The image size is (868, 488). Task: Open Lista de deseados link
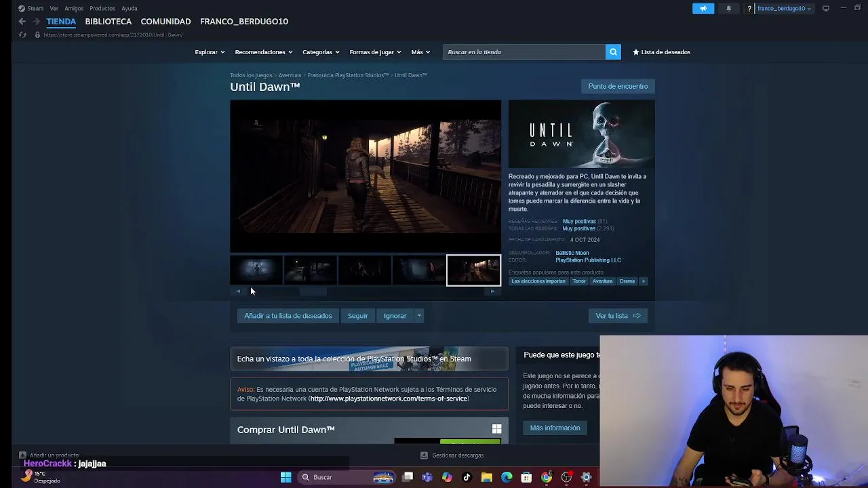pos(661,52)
